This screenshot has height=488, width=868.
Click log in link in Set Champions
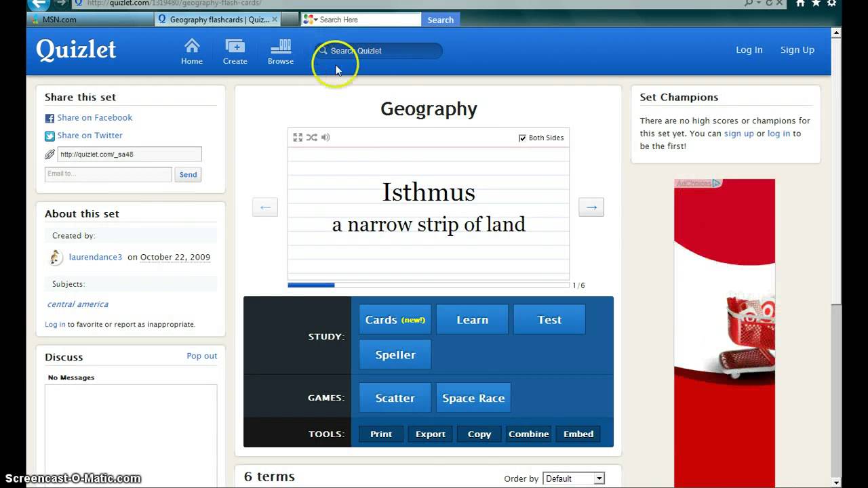778,134
